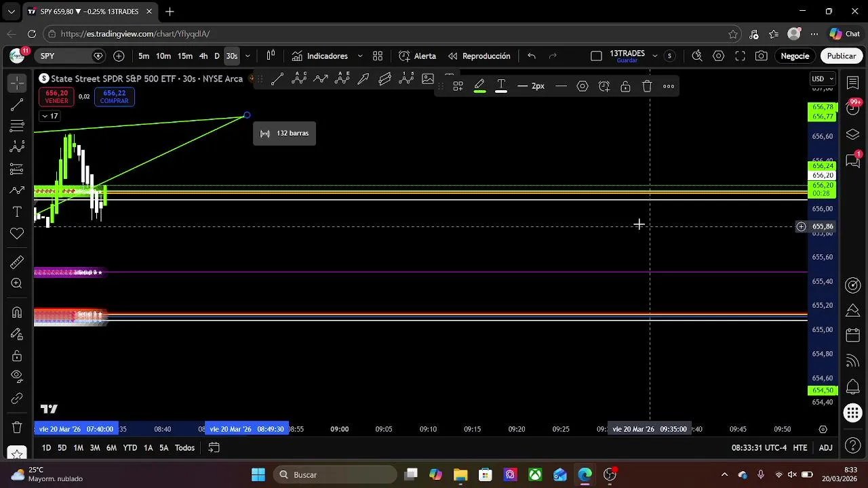
Task: Click the Publicar button
Action: coord(841,56)
